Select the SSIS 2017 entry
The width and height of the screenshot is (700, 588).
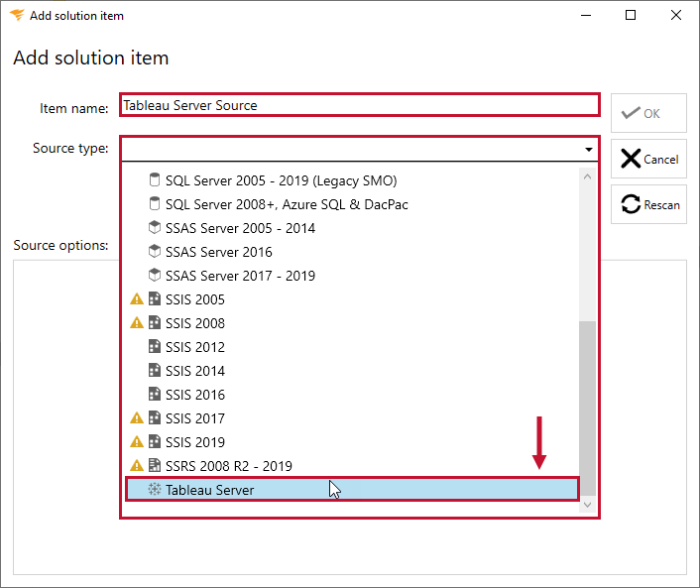pos(352,418)
